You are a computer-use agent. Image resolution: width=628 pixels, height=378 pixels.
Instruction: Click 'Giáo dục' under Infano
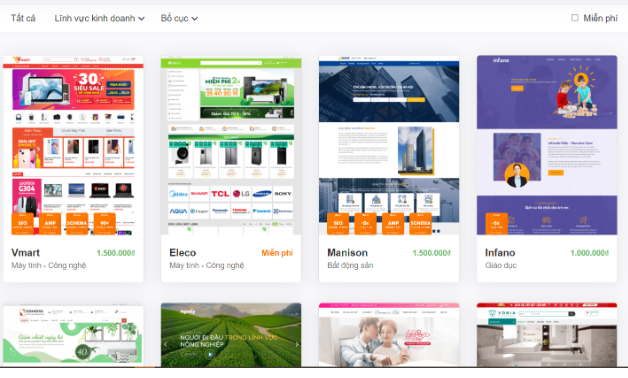(501, 265)
